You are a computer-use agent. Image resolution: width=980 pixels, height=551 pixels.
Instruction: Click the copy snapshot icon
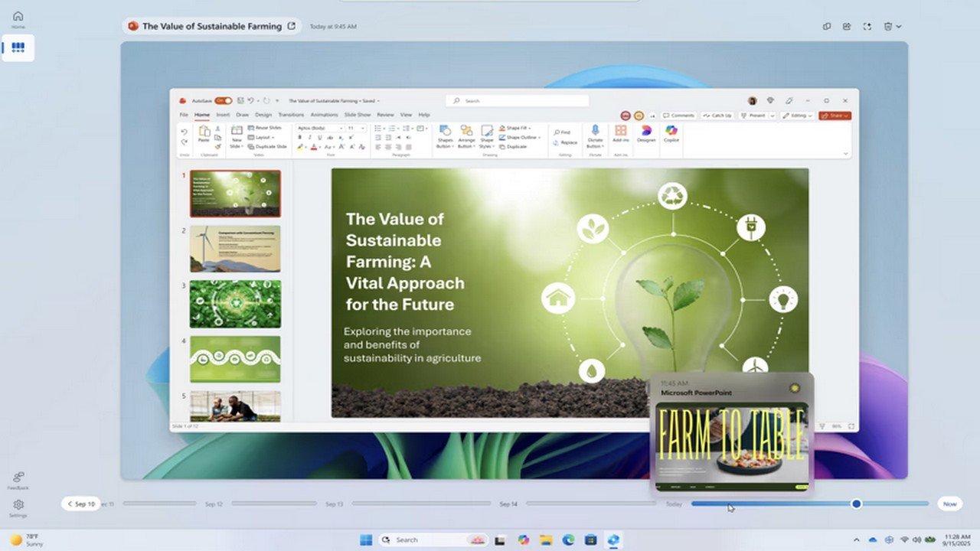(827, 26)
